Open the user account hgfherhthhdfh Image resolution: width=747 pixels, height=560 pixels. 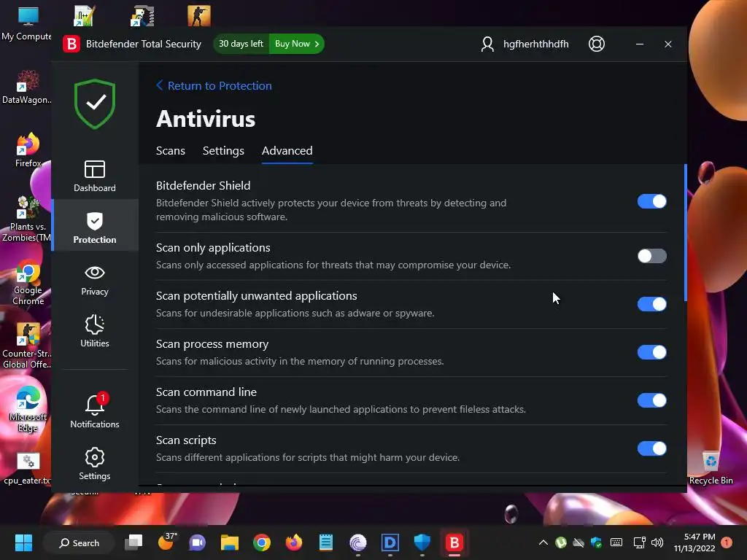(524, 44)
